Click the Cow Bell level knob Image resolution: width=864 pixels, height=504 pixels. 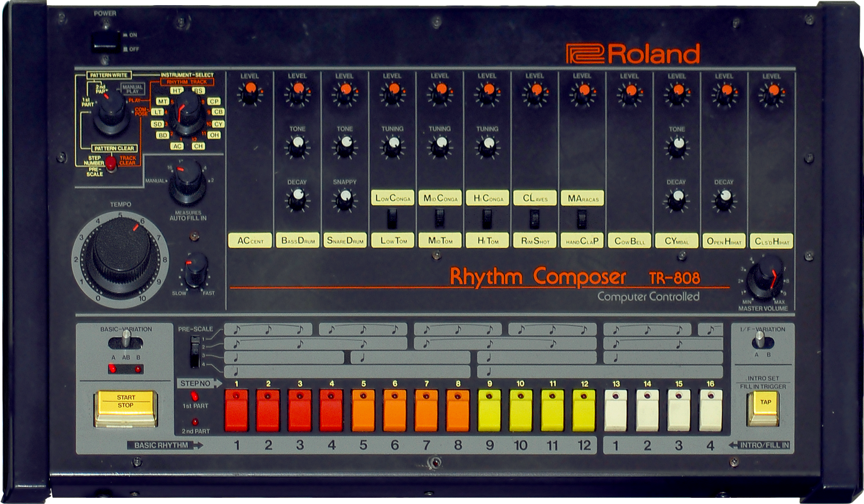[x=630, y=93]
